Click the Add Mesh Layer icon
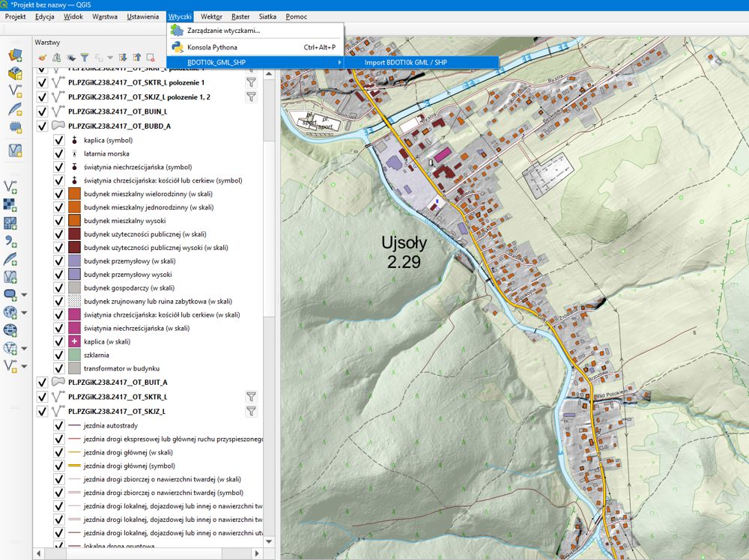Screen dimensions: 749x560 (10, 222)
